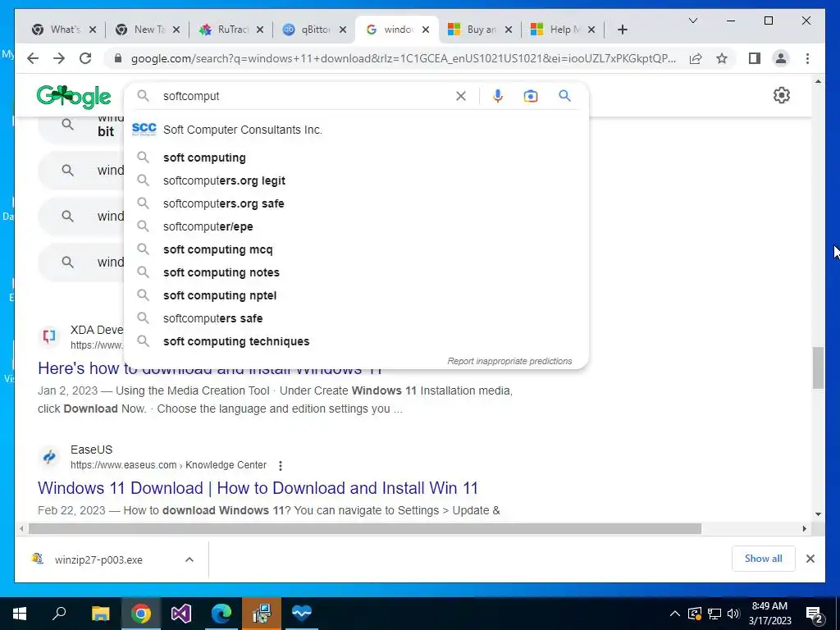The height and width of the screenshot is (630, 840).
Task: Search by image with Google Lens
Action: 531,96
